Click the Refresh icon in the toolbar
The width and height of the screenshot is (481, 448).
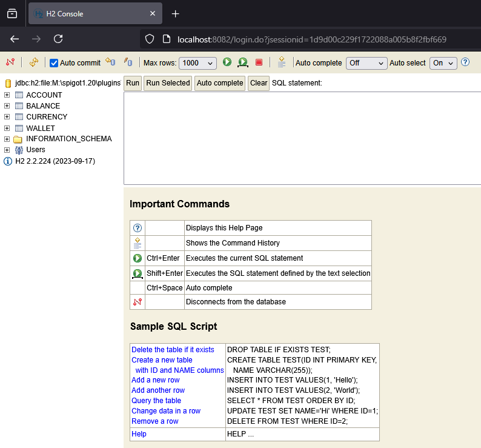click(x=34, y=62)
